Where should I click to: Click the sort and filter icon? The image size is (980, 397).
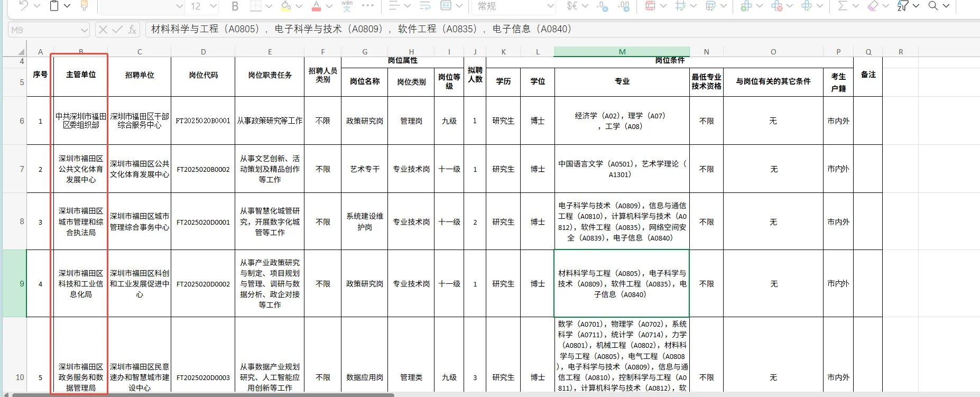tap(903, 6)
